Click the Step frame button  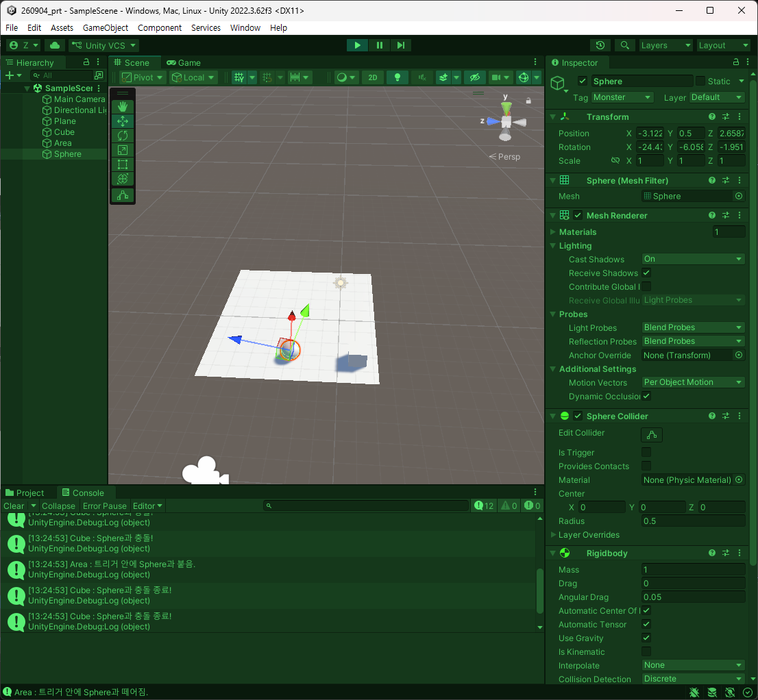[401, 45]
